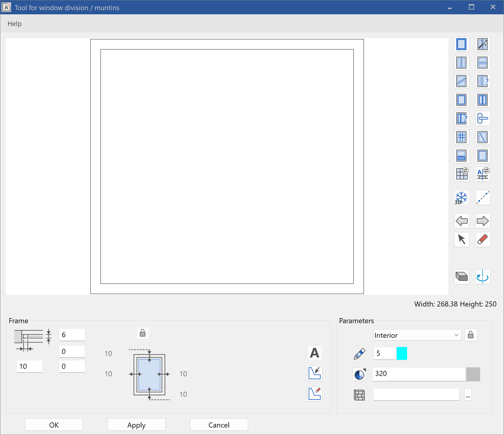Screen dimensions: 504x435
Task: Click the gray material color swatch
Action: click(x=473, y=374)
